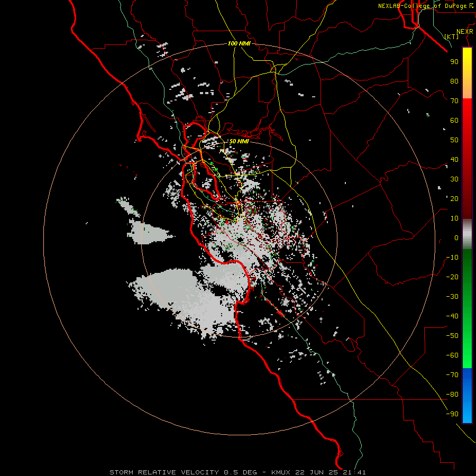Click the positive 20 scale value
476x476 pixels.
click(x=454, y=198)
